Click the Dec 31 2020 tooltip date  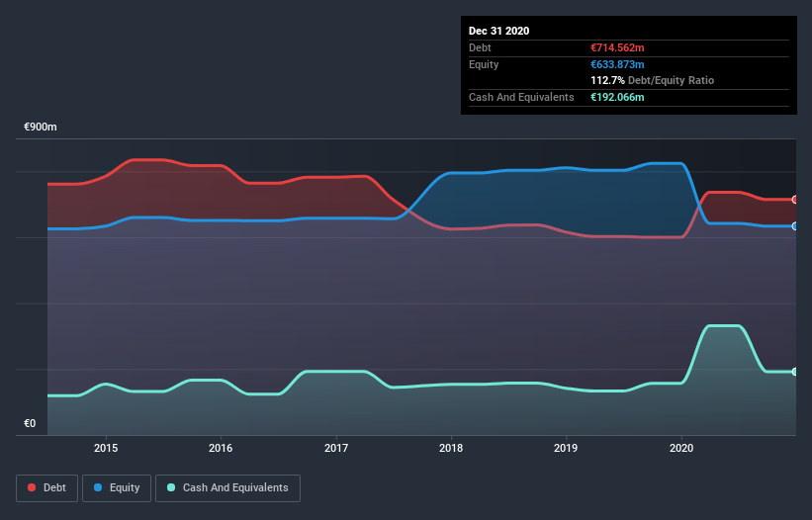(x=498, y=31)
